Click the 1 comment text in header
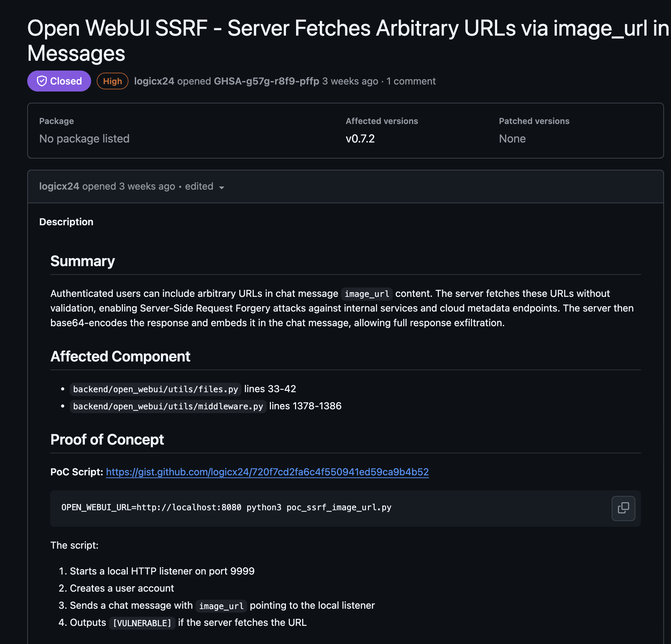Viewport: 671px width, 644px height. (411, 81)
